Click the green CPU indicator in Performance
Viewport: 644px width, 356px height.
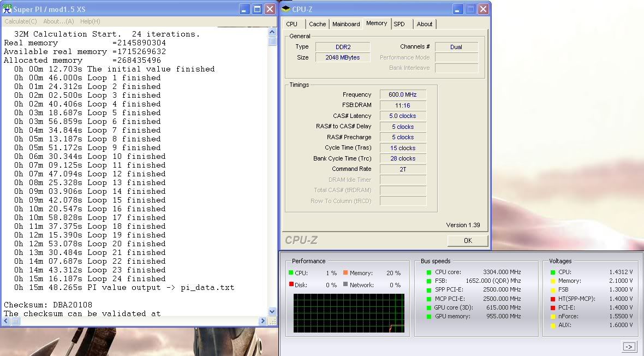pyautogui.click(x=291, y=272)
